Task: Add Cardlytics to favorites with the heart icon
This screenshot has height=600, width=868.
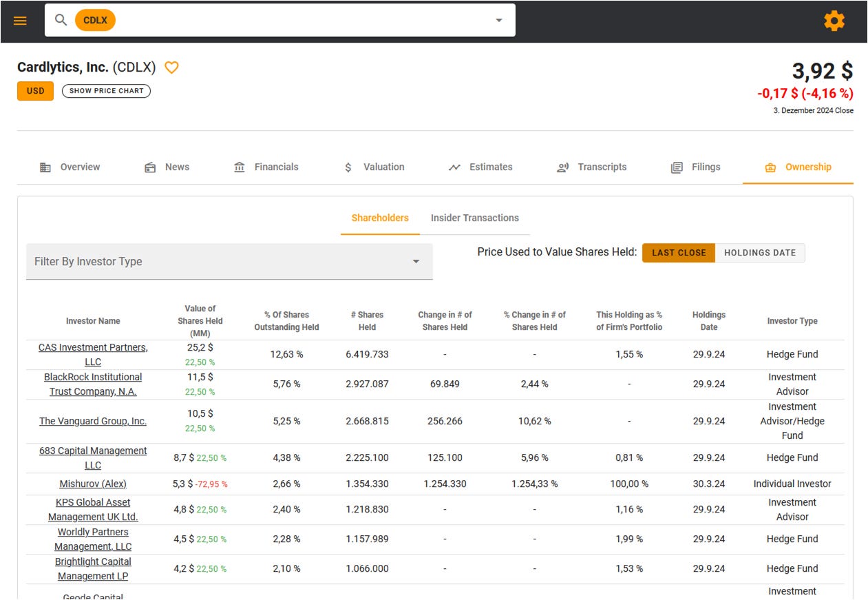Action: pos(171,68)
